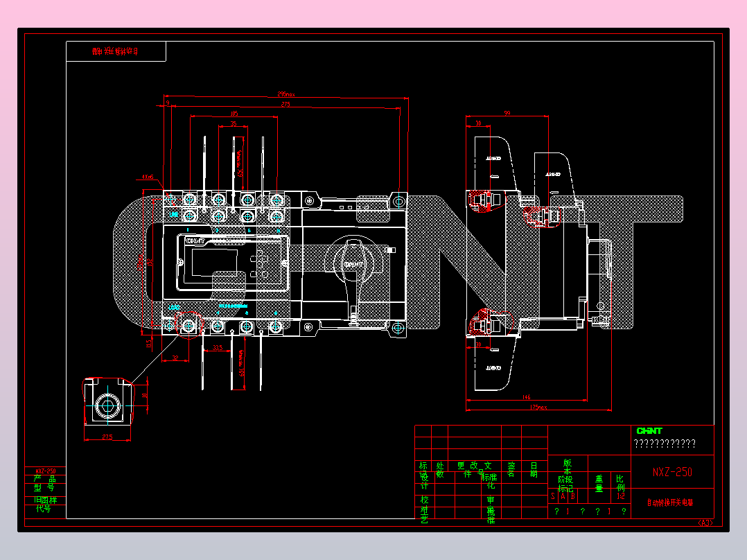
Task: Select the "S" stage cell
Action: coord(553,496)
